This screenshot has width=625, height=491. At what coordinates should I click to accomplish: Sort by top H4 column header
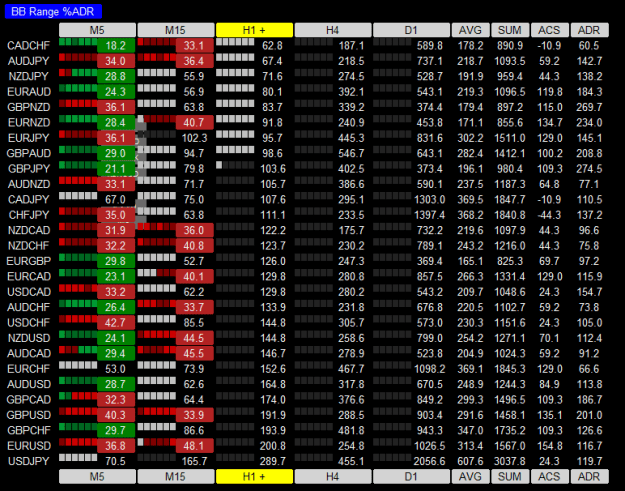click(x=333, y=30)
